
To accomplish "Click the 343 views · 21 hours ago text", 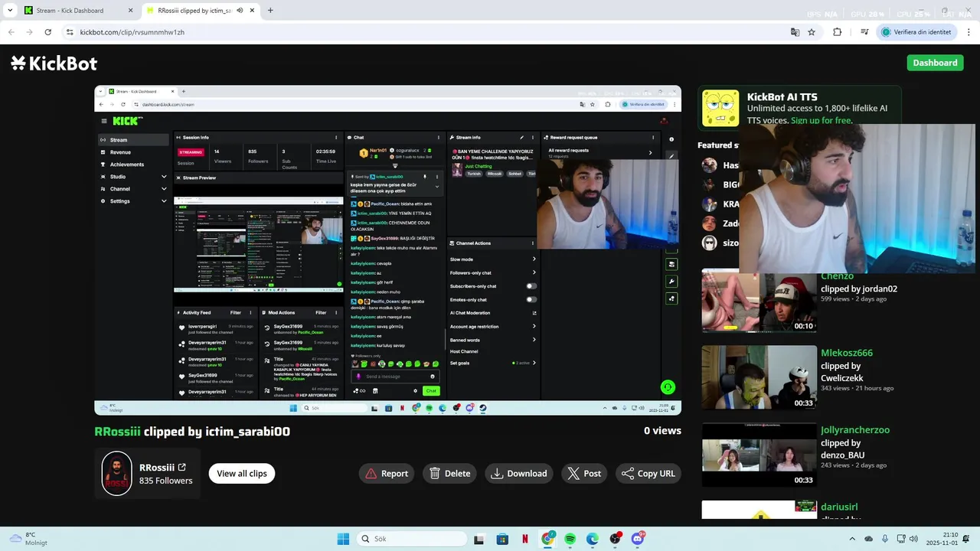I will pos(857,388).
